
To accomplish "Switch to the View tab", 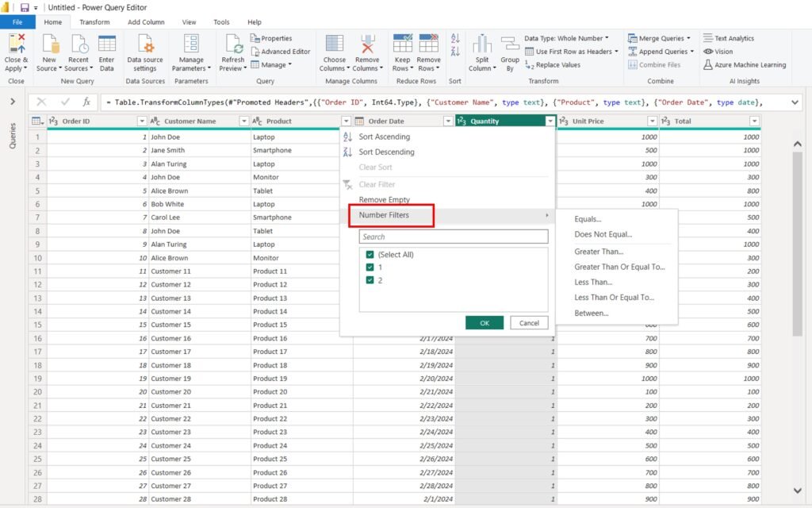I will tap(189, 21).
